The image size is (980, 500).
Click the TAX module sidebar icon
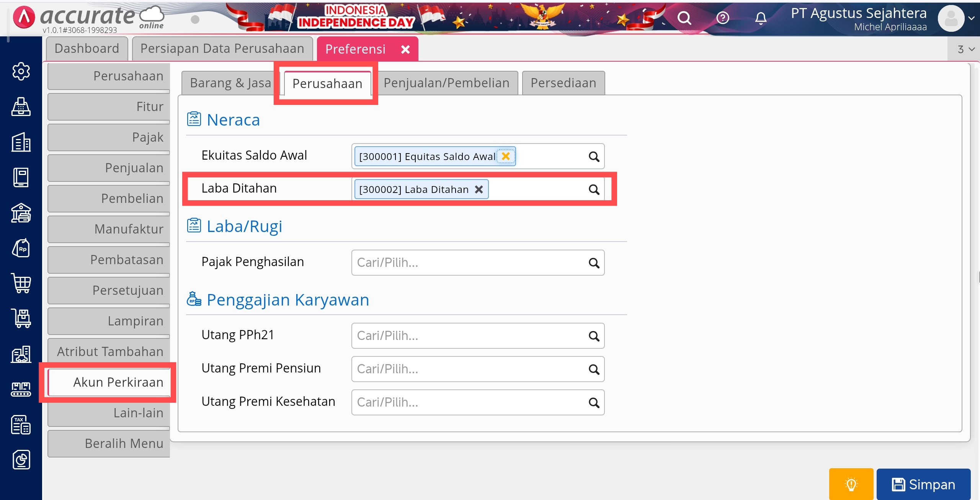pyautogui.click(x=21, y=425)
